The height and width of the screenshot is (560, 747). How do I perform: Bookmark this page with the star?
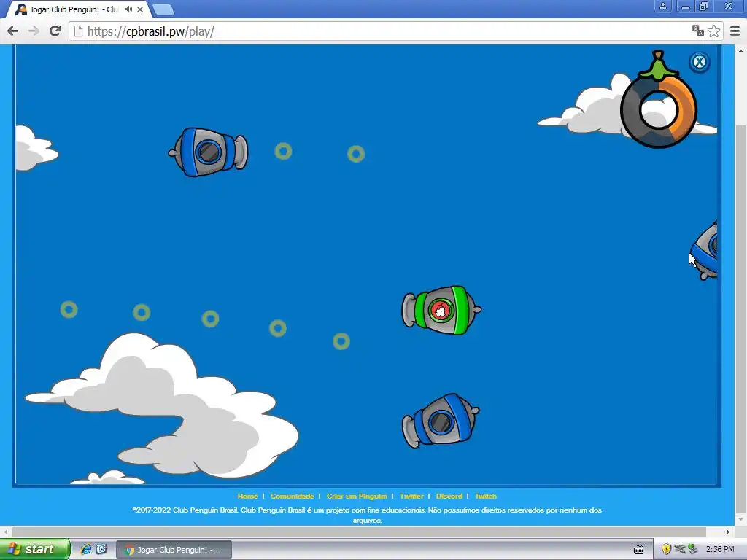713,31
